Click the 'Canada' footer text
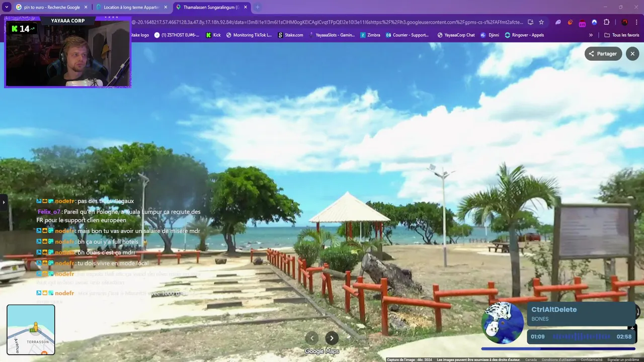 [x=531, y=359]
